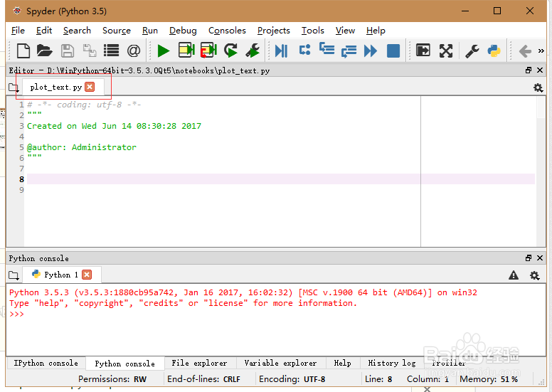Switch to Variable explorer tab

click(x=280, y=363)
